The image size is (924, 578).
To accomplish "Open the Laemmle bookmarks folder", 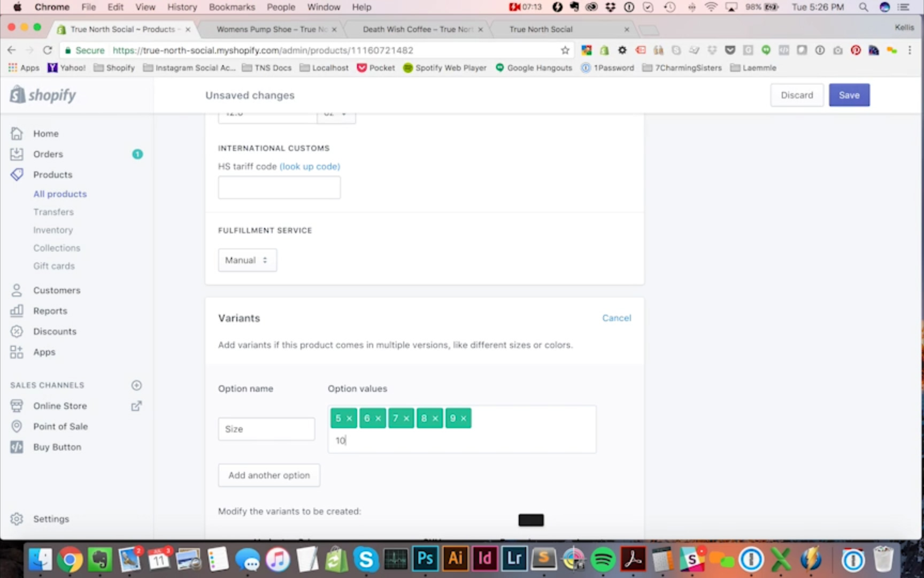I will (753, 68).
